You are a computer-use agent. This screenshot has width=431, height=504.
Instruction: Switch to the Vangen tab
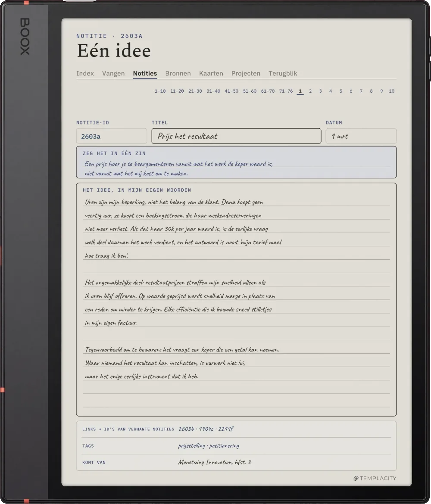tap(113, 73)
